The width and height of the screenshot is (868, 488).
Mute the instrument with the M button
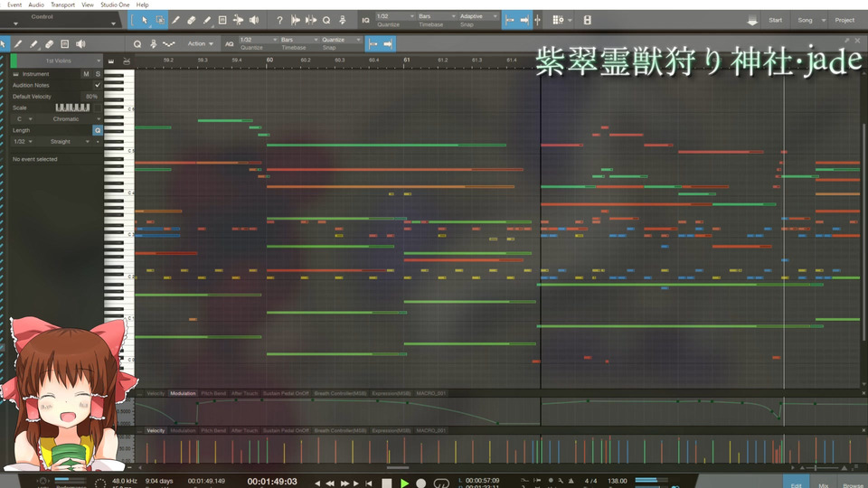point(86,73)
